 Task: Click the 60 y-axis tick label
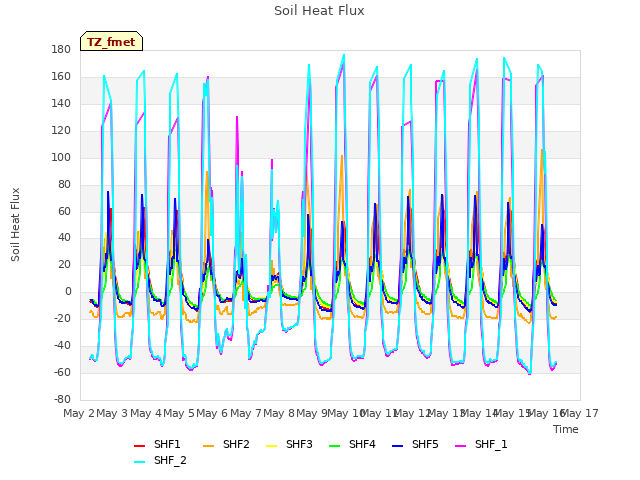click(x=64, y=211)
